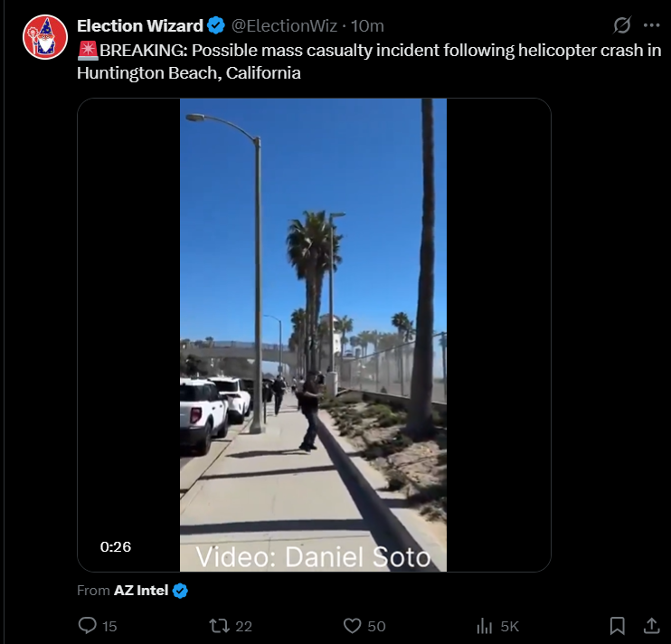Share the tweet via upload arrow icon
Viewport: 671px width, 644px height.
click(x=651, y=625)
